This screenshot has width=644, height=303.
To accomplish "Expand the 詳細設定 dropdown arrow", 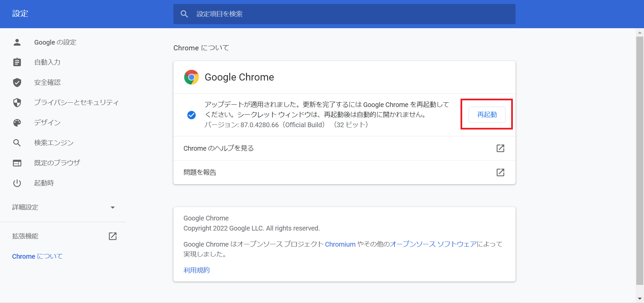I will pos(113,207).
